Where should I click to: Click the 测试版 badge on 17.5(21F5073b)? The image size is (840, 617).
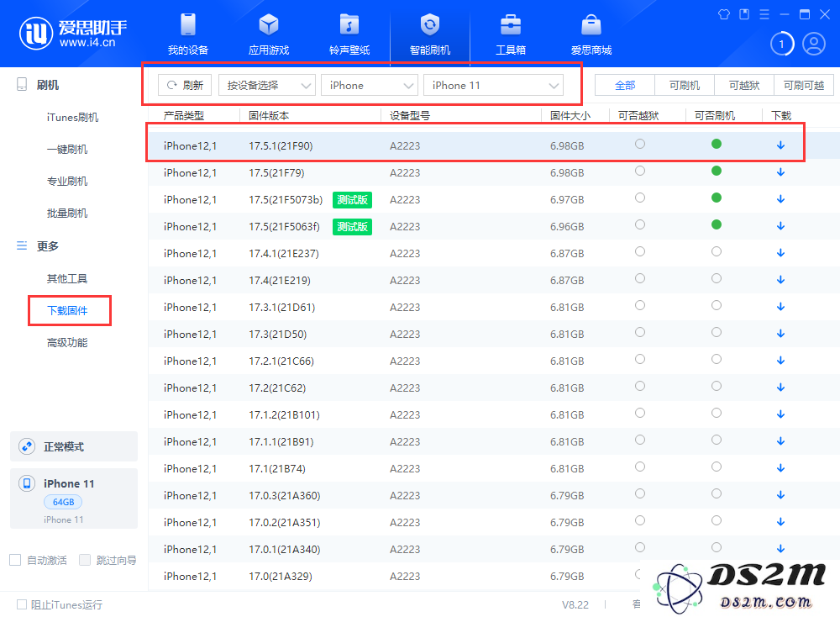[352, 199]
